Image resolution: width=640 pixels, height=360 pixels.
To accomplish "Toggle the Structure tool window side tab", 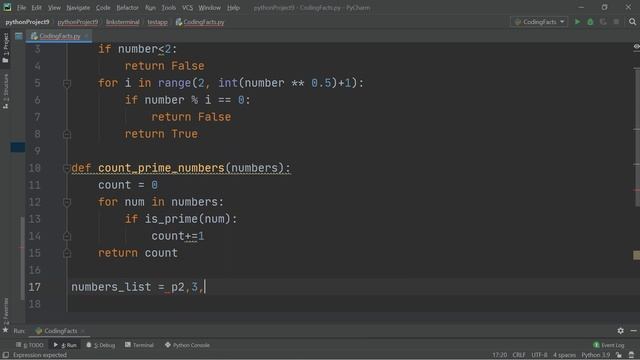I will (x=5, y=91).
